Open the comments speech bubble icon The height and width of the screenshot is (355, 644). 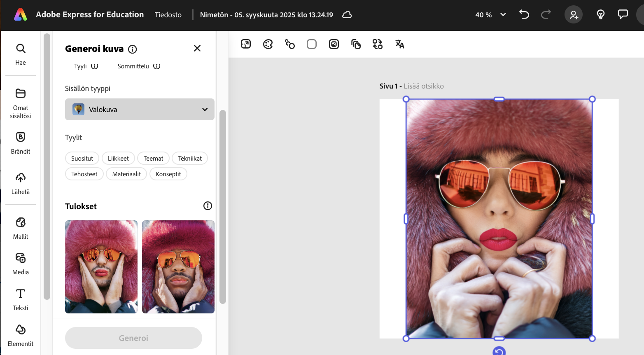[623, 15]
